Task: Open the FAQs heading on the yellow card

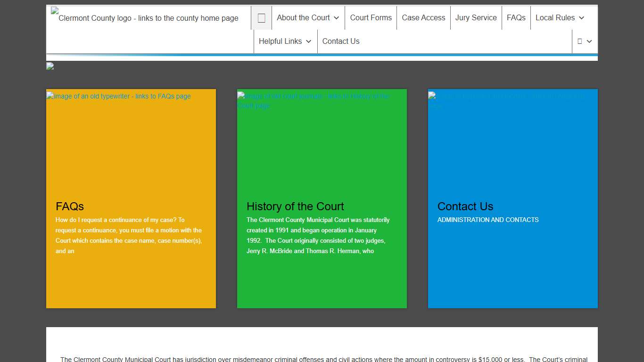Action: [70, 206]
